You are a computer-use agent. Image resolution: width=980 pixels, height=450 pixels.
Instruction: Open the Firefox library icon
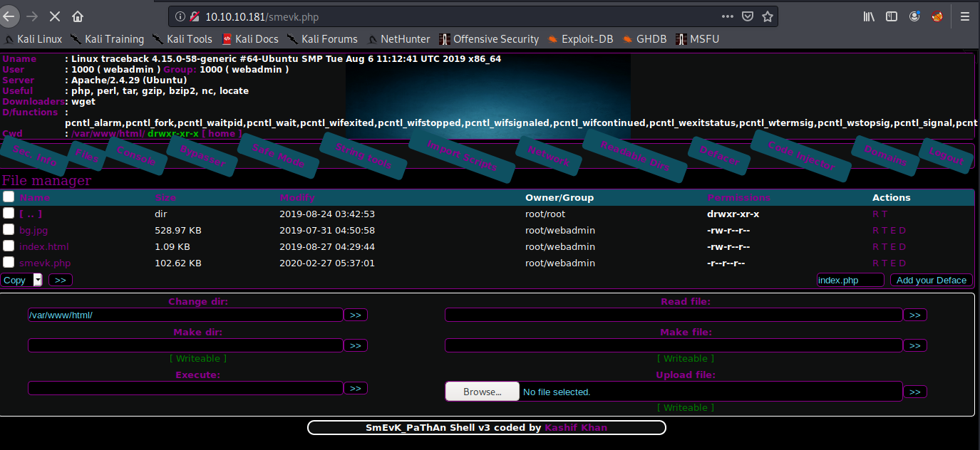click(x=869, y=16)
